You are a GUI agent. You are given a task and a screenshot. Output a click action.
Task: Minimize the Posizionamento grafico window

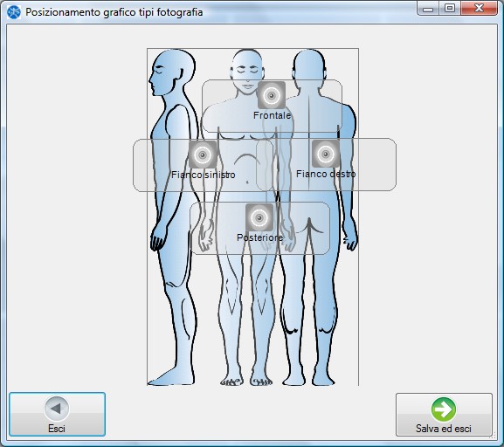click(428, 8)
